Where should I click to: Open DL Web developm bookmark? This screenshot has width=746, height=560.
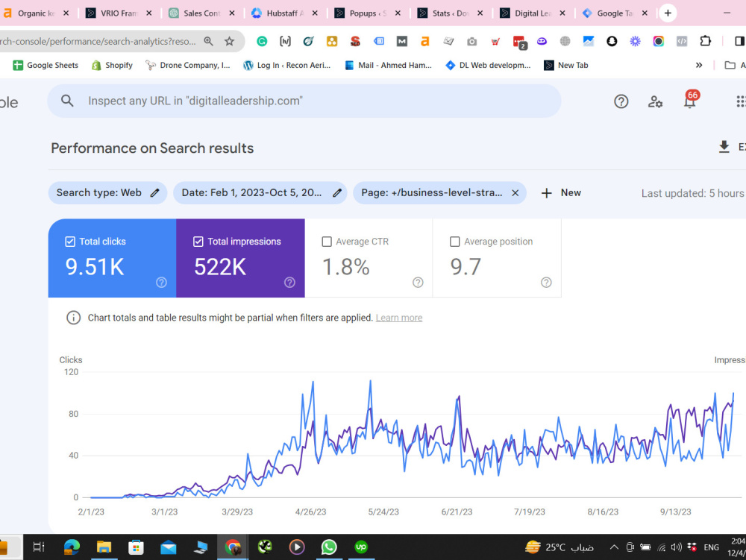coord(488,65)
